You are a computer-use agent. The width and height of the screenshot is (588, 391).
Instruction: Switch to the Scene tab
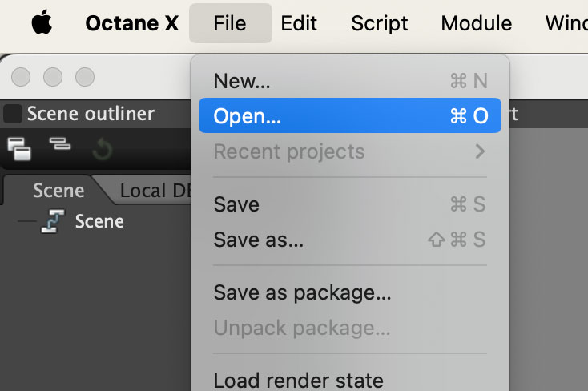[58, 191]
